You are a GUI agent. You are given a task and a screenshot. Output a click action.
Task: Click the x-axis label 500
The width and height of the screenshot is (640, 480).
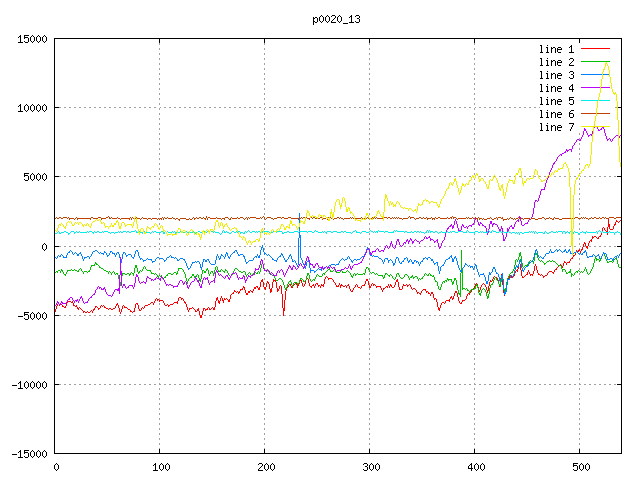coord(581,467)
